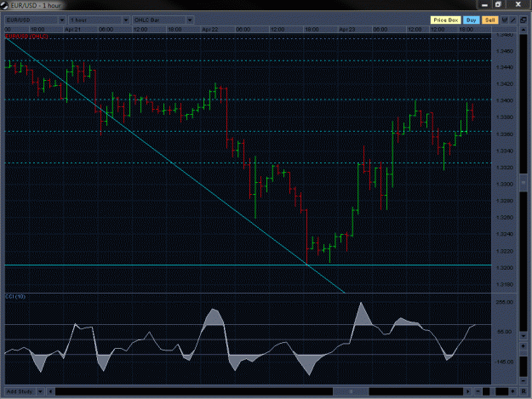The width and height of the screenshot is (532, 399).
Task: Select the trend line drawing tool icon
Action: point(513,20)
